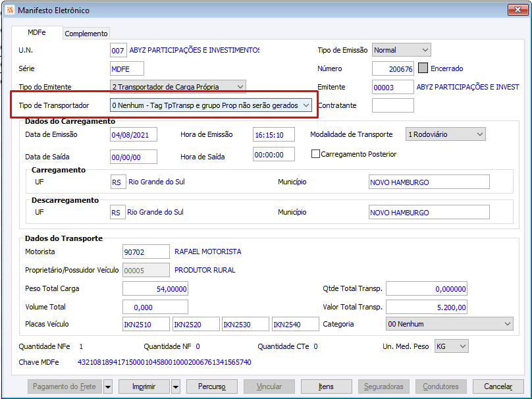Click the Valor Total Transp. field
Viewport: 532px width, 399px height.
pyautogui.click(x=427, y=307)
